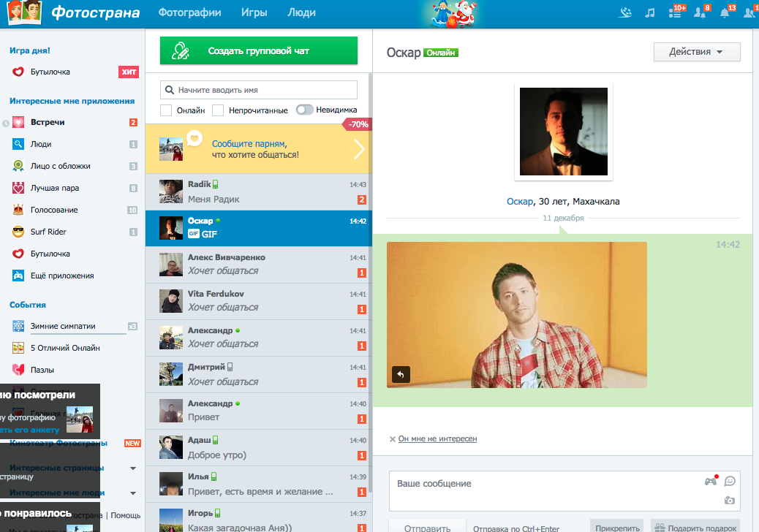Click the night mode moon icon in top bar
Image resolution: width=759 pixels, height=532 pixels.
(625, 12)
